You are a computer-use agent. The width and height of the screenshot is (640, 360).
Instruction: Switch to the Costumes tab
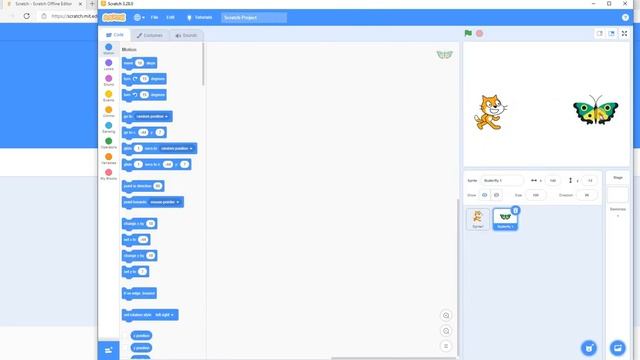coord(149,36)
